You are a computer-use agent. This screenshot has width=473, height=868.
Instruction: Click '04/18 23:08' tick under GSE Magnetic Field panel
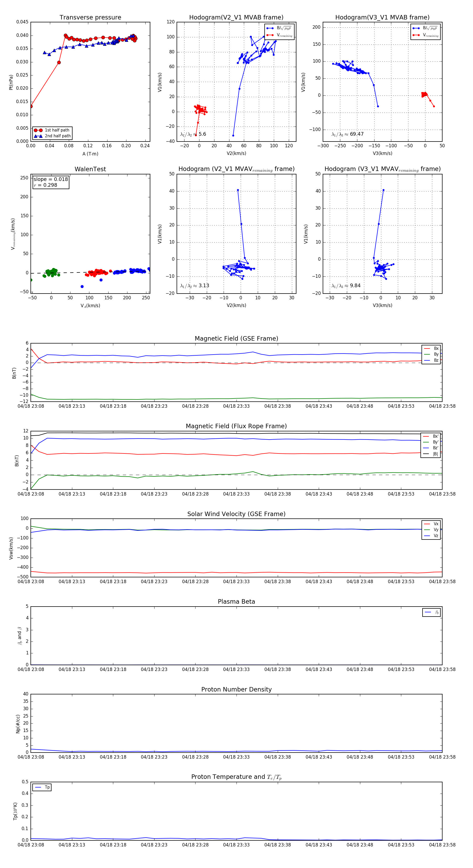(x=31, y=406)
